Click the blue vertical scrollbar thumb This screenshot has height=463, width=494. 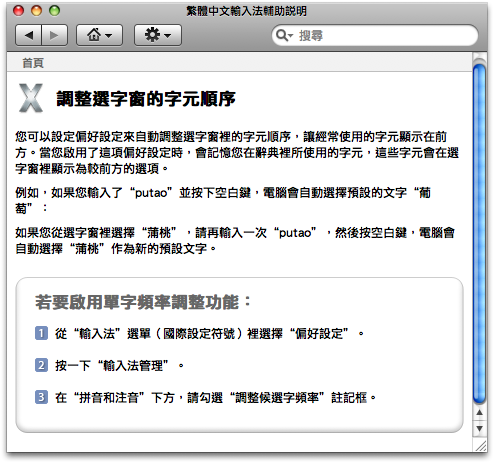tap(479, 233)
